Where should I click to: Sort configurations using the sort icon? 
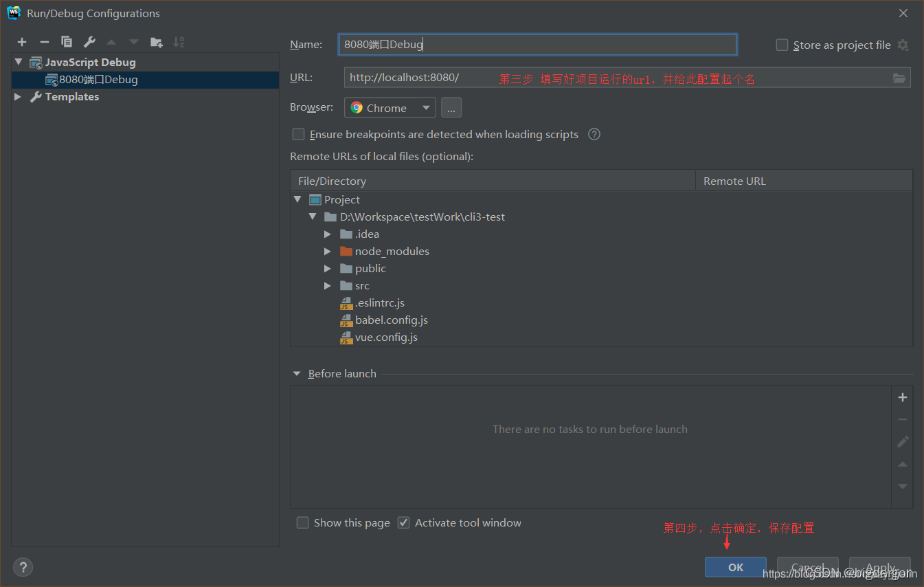click(x=178, y=41)
